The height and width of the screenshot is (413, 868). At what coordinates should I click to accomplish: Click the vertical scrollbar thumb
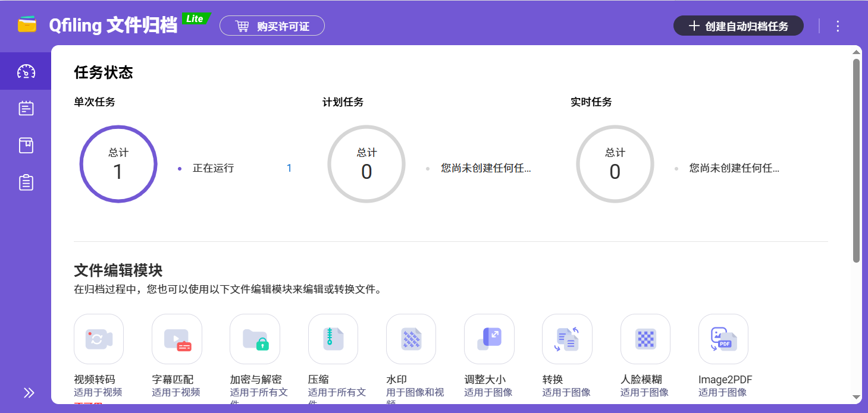coord(856,160)
